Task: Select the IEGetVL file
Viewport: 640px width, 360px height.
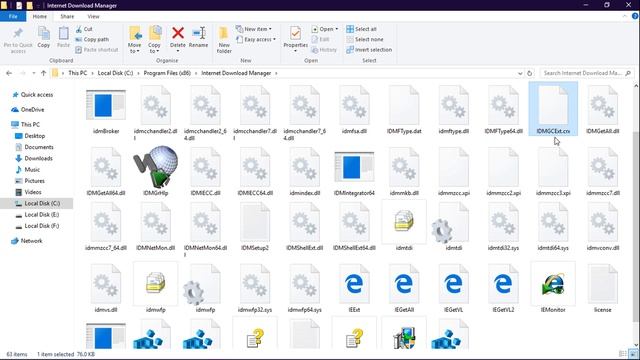Action: [453, 284]
